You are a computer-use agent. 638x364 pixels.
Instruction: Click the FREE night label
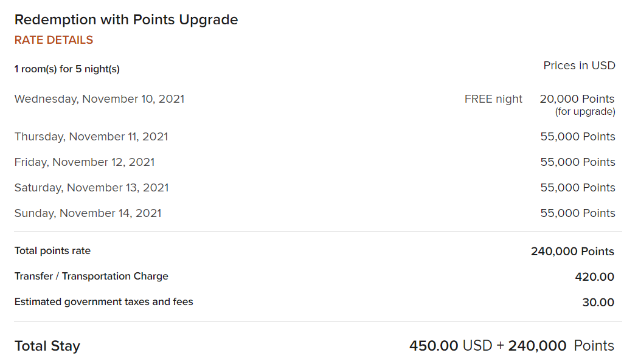(493, 99)
